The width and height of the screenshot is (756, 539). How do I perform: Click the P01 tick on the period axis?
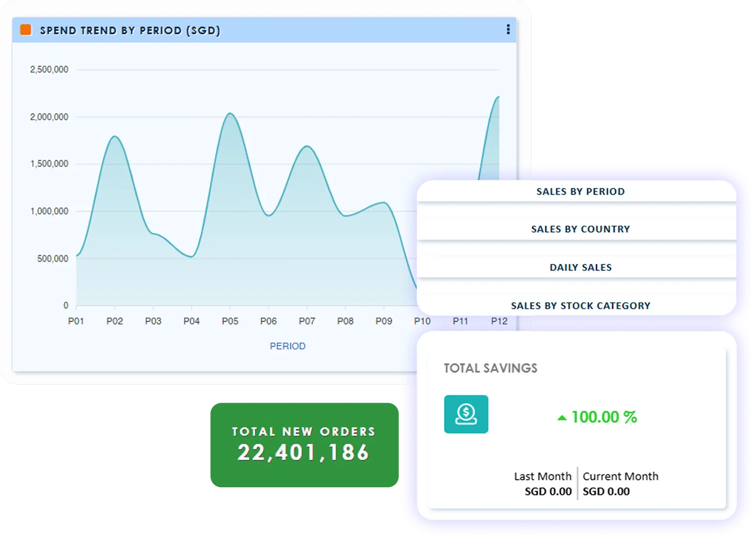(77, 321)
